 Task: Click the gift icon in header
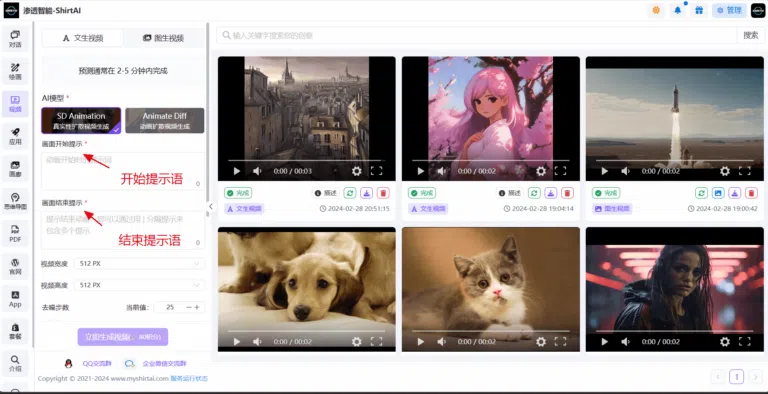(699, 10)
